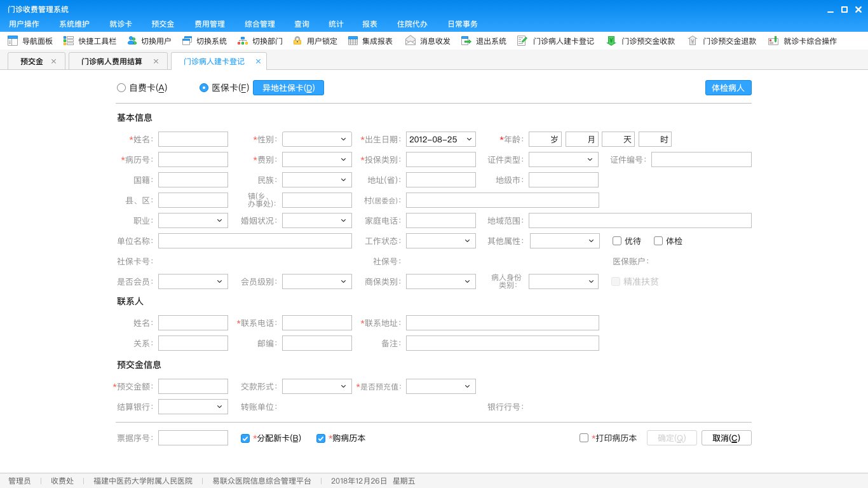The width and height of the screenshot is (868, 488).
Task: Open the 是否预充值 dropdown
Action: (x=441, y=386)
